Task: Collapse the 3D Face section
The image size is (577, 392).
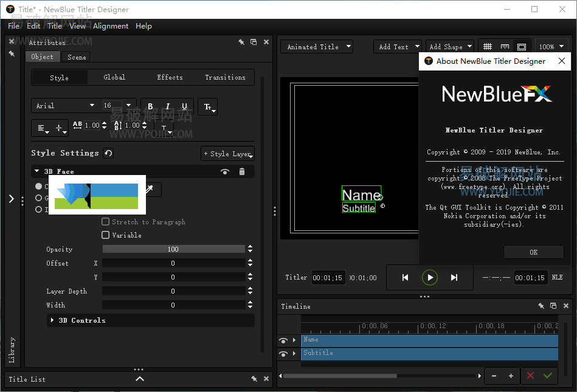Action: pyautogui.click(x=37, y=171)
